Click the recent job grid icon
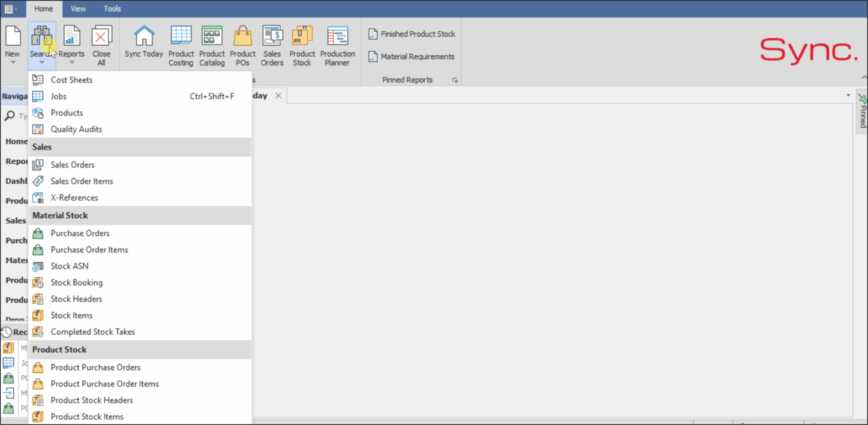 tap(9, 363)
